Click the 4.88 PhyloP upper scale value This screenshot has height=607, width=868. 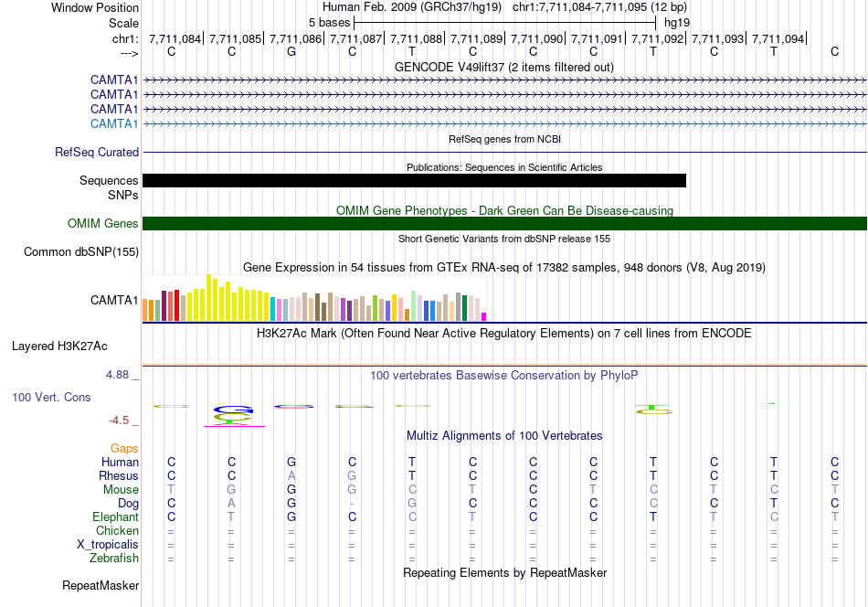coord(117,375)
